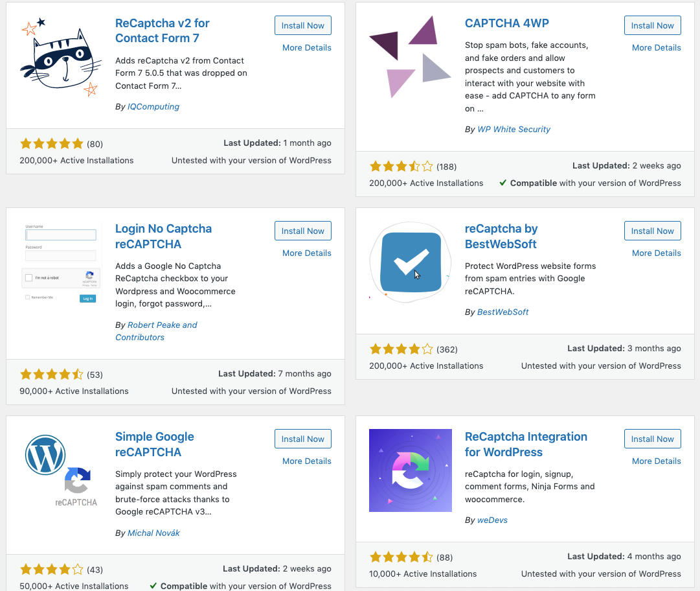Install reCaptcha by BestWebSoft

point(652,231)
